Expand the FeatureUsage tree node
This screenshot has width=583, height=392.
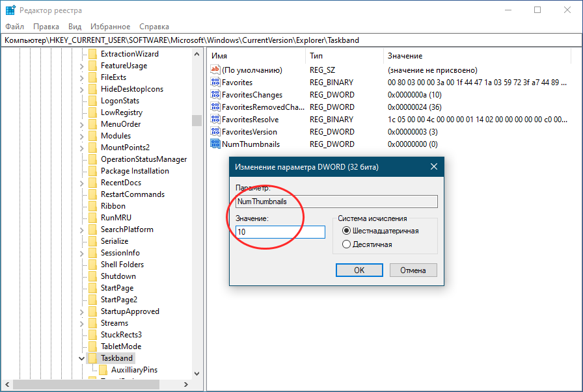coord(82,66)
